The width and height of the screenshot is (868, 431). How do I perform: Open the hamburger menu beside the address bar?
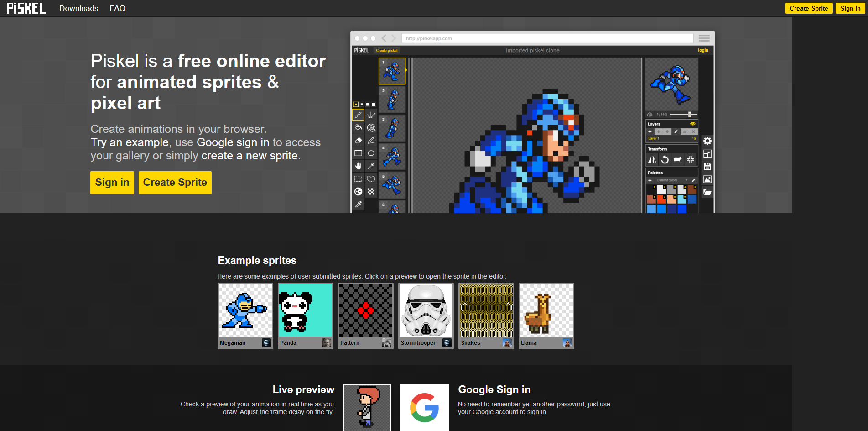(704, 38)
